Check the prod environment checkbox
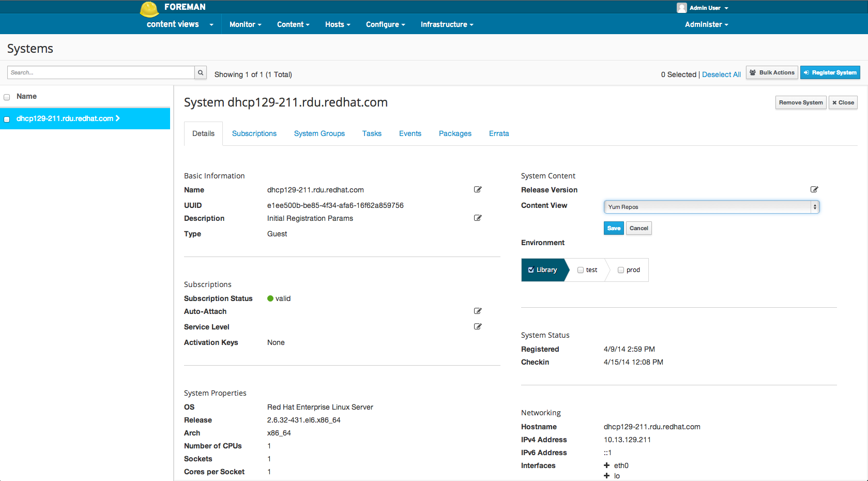 621,270
